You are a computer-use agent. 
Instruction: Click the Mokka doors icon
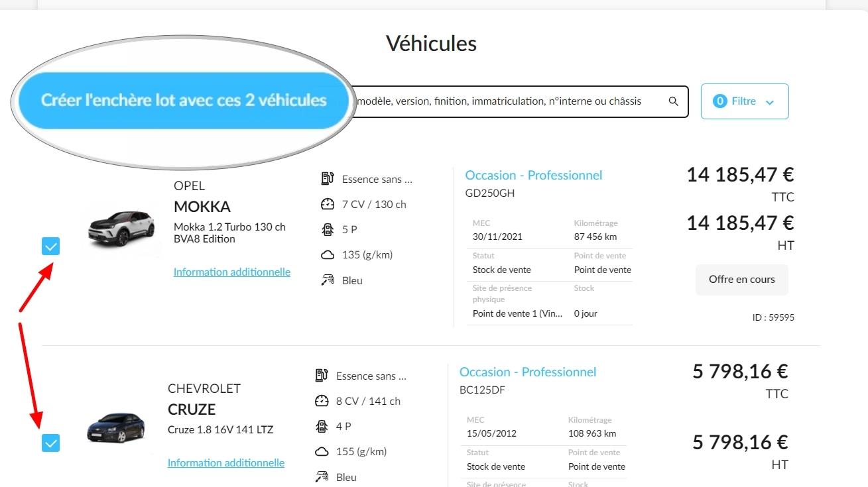coord(327,229)
